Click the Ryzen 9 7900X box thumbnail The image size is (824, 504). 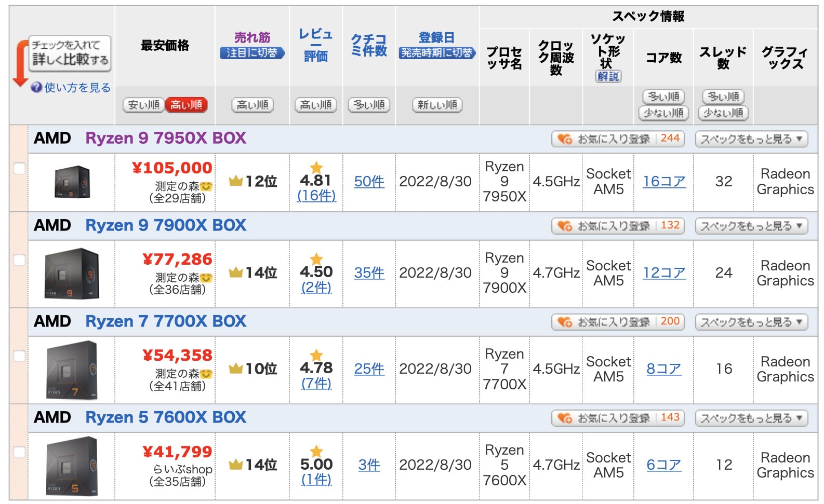point(72,274)
